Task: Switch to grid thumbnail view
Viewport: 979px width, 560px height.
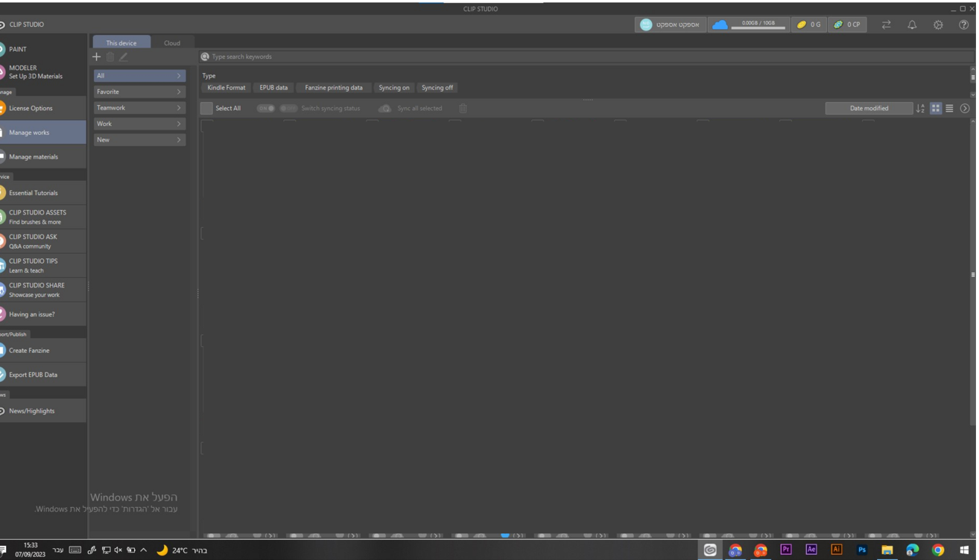Action: (x=936, y=108)
